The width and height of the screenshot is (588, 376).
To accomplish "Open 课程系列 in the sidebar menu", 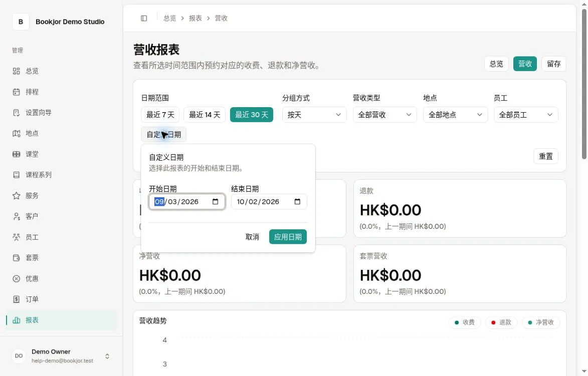I will click(x=61, y=175).
